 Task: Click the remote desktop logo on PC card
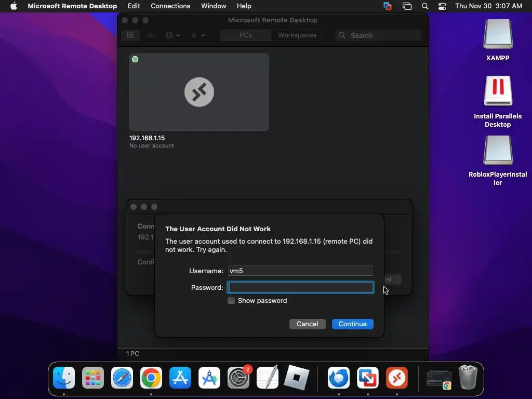[x=199, y=92]
